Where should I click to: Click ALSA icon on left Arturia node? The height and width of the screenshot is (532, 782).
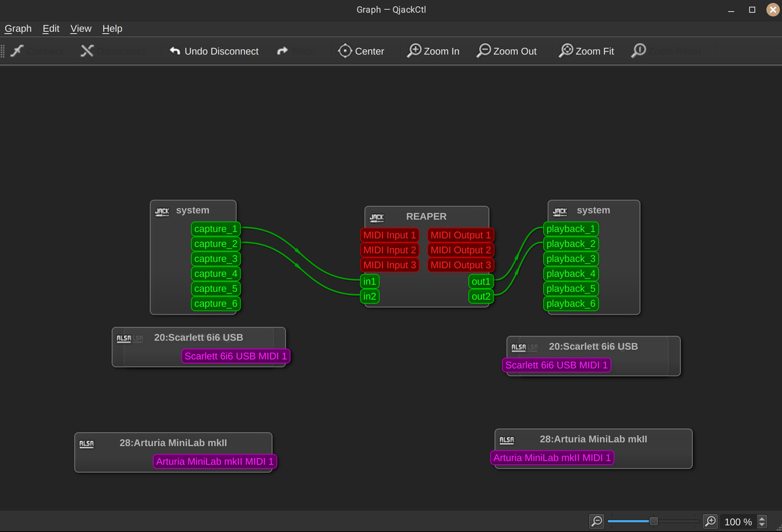pos(87,444)
